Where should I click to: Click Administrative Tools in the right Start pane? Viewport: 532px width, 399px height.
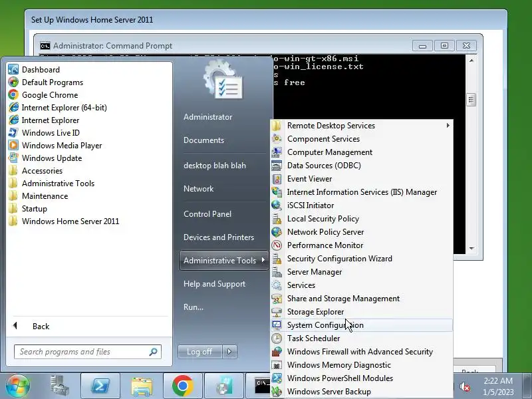click(223, 260)
